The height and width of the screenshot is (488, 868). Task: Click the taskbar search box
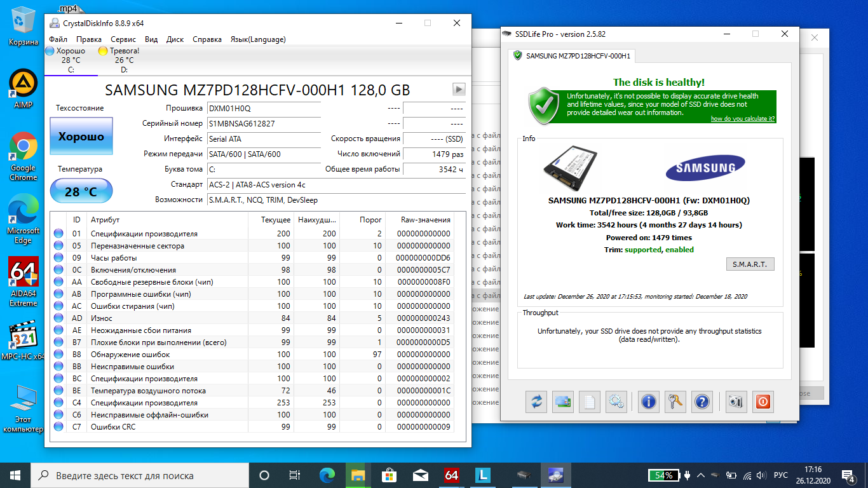140,475
